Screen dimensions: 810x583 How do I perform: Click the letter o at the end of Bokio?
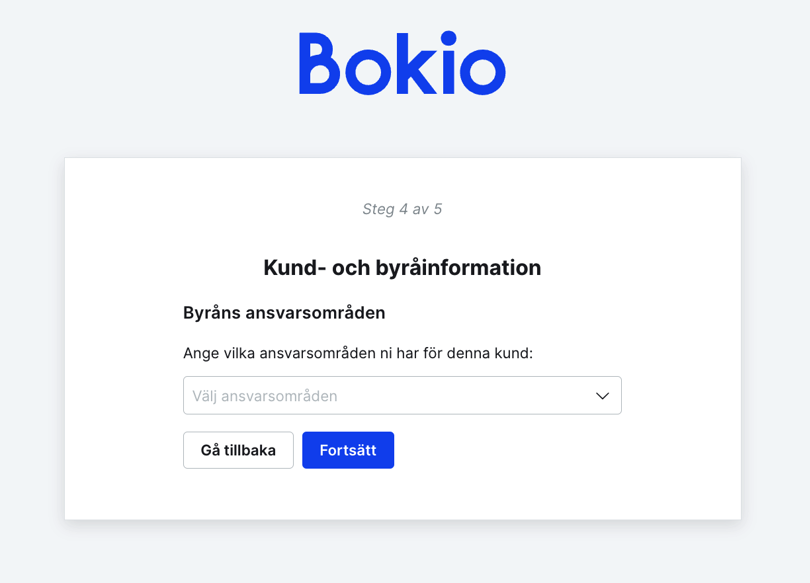click(482, 70)
